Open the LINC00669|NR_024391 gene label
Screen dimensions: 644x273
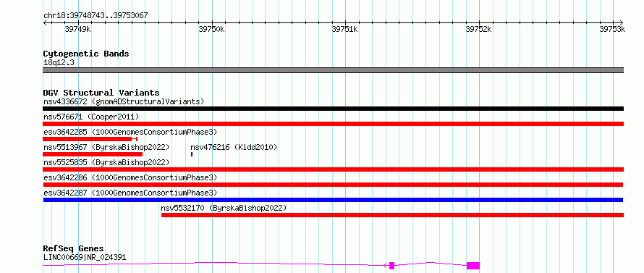click(x=85, y=258)
